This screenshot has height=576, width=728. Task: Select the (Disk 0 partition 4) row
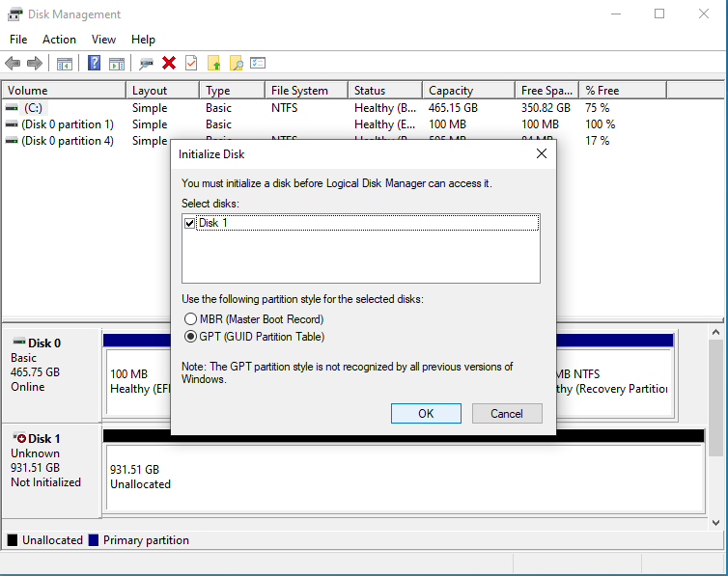[86, 141]
